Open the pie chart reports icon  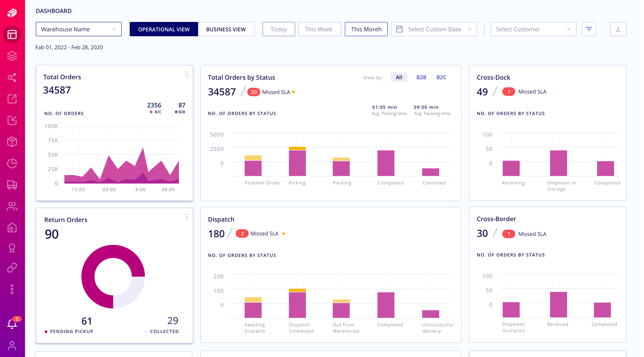click(x=12, y=163)
